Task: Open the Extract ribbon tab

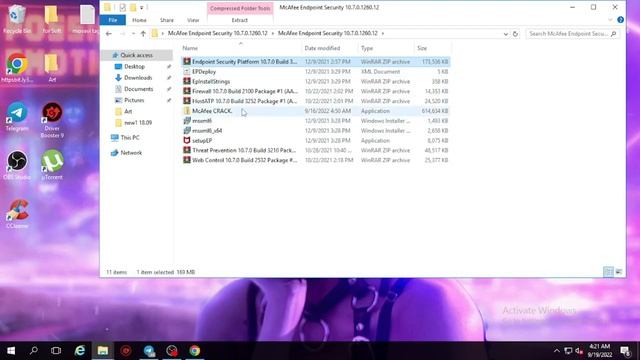Action: 240,20
